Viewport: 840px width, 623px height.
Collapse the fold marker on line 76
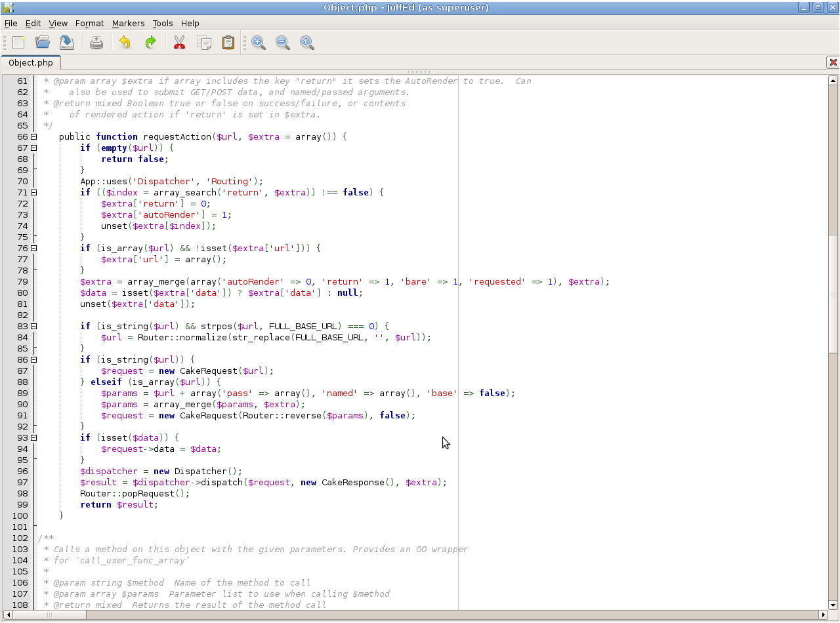pos(33,248)
